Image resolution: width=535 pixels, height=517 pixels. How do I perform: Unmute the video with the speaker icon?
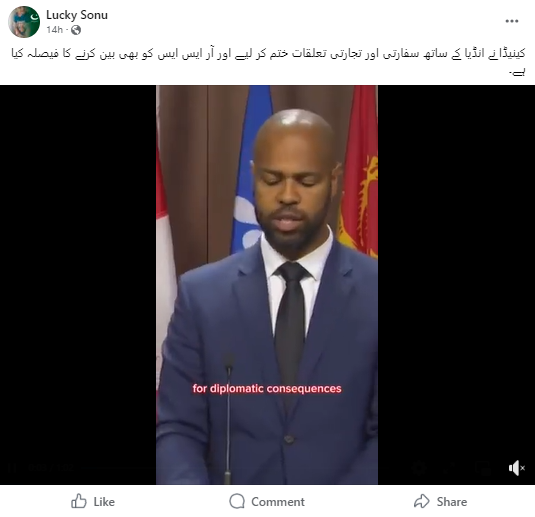[x=516, y=468]
